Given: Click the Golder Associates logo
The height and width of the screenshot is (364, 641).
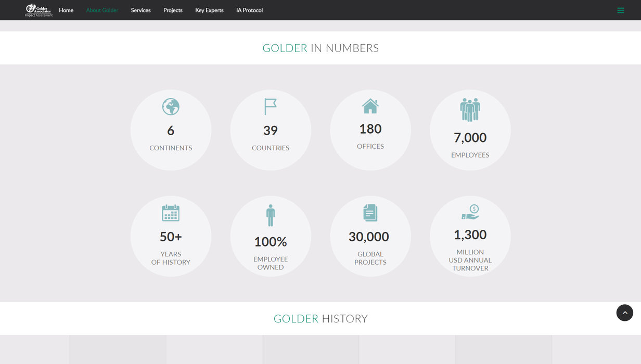Looking at the screenshot, I should click(39, 10).
